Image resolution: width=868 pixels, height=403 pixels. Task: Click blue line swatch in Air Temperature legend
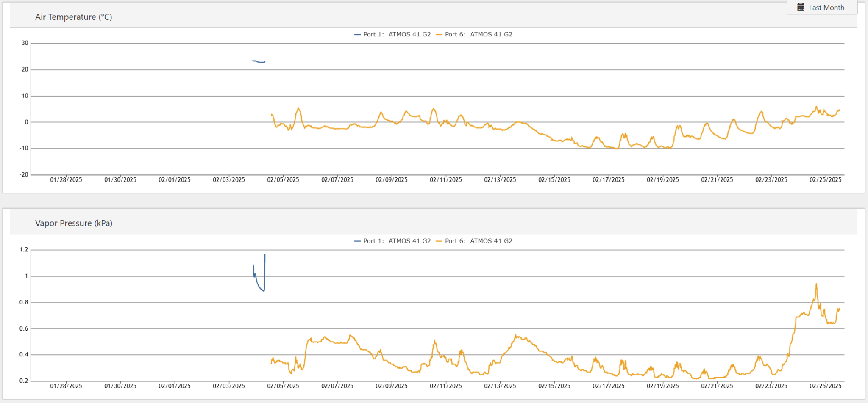(x=357, y=34)
